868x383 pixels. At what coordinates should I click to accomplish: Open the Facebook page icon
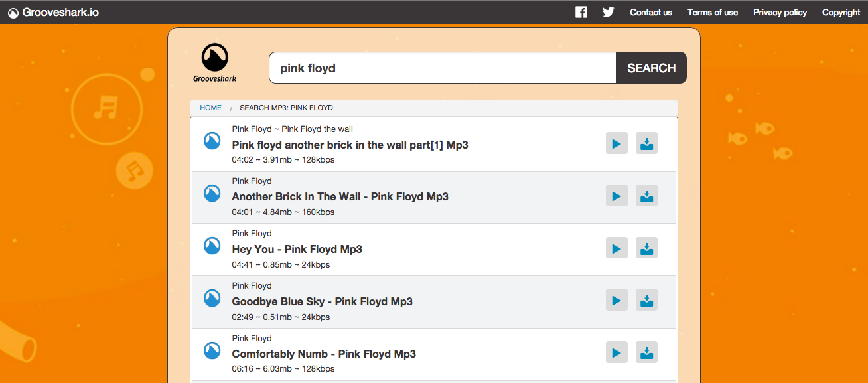click(581, 12)
